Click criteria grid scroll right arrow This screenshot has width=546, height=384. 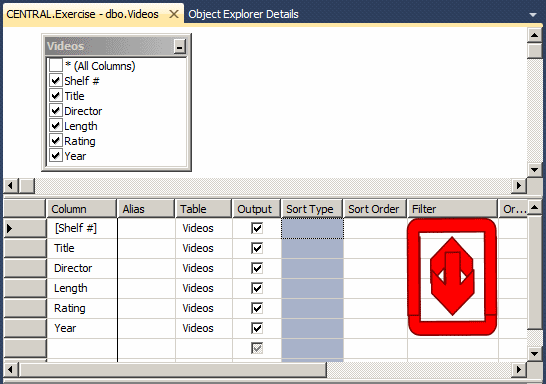click(x=519, y=369)
